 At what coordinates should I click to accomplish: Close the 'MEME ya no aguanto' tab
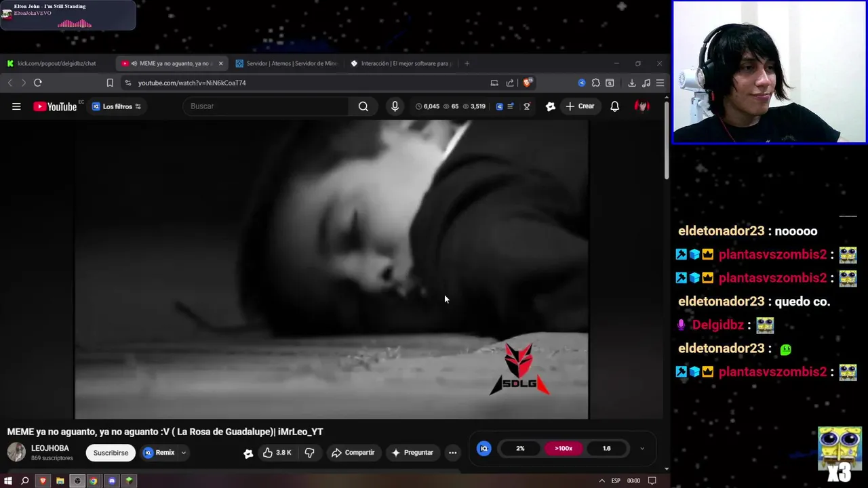point(220,64)
